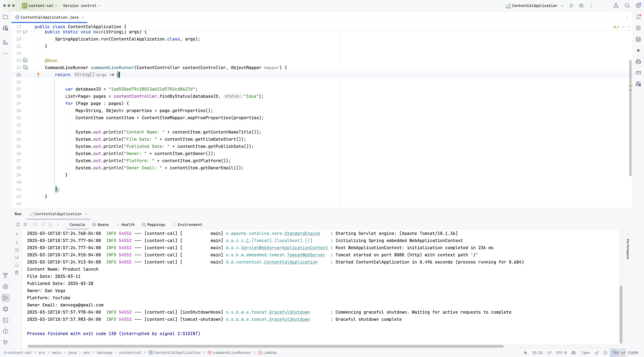Open the Terminal tool window
The width and height of the screenshot is (644, 357).
(5, 320)
